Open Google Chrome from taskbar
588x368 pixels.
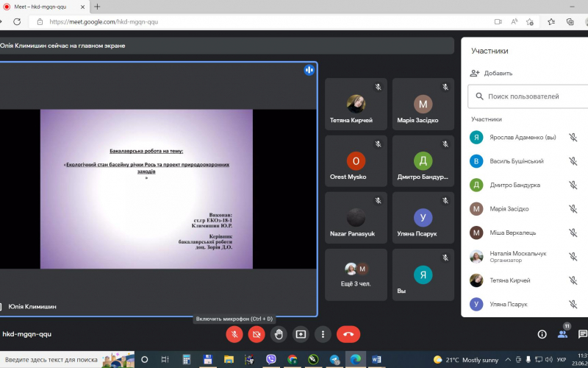292,360
